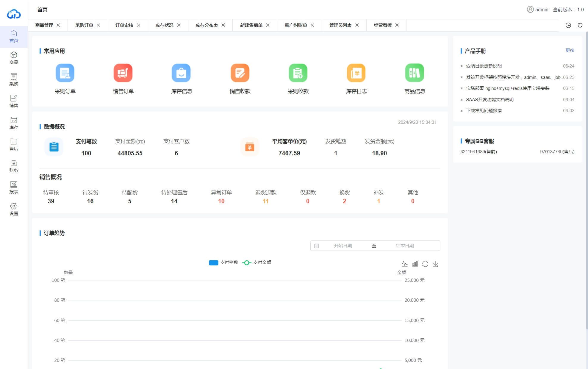The image size is (588, 369).
Task: Open the 库存 sidebar section
Action: click(x=14, y=123)
